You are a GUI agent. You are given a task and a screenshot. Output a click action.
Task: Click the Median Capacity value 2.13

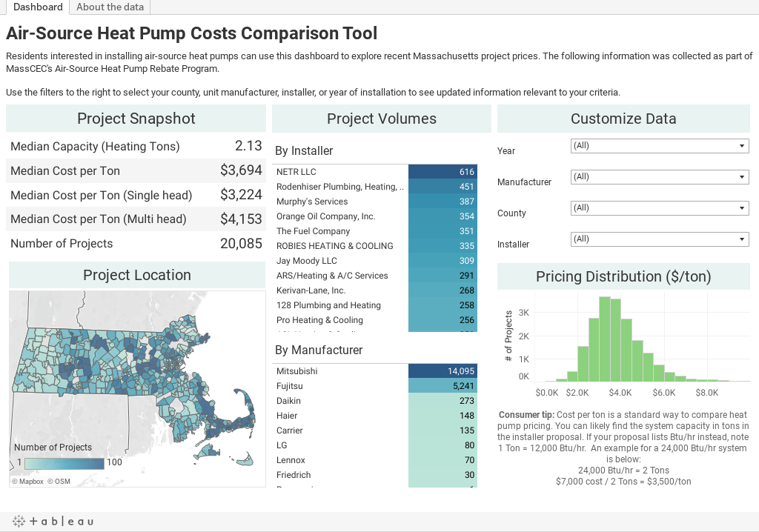click(x=248, y=146)
